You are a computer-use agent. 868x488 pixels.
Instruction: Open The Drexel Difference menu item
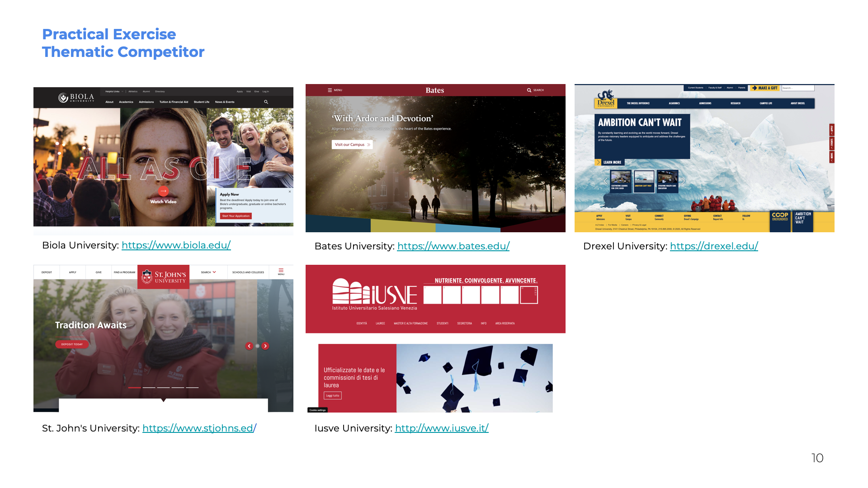[638, 103]
